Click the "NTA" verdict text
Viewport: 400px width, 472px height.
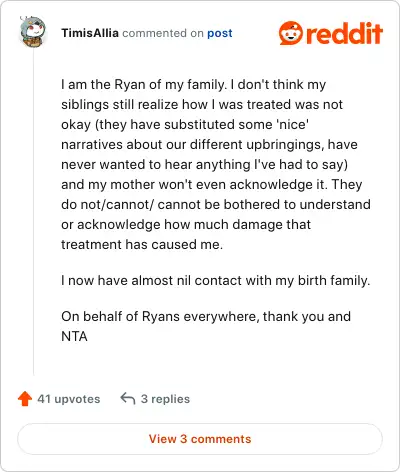pos(74,336)
